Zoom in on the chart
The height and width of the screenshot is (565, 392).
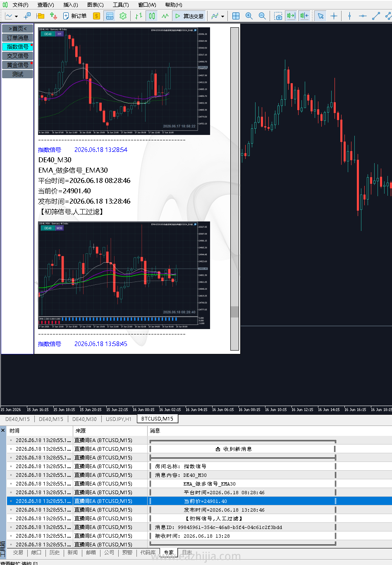click(x=249, y=16)
